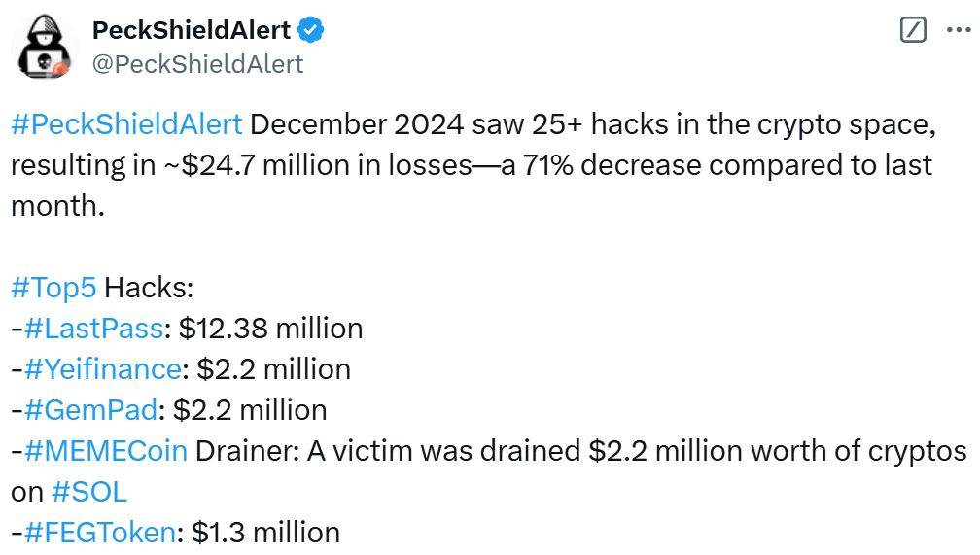Open the #MEMECoin hashtag
980x555 pixels.
click(x=106, y=451)
